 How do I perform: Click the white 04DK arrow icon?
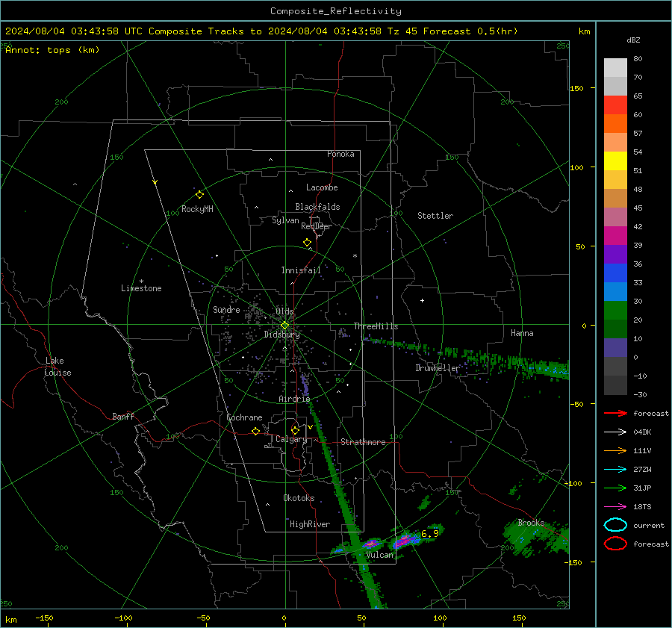615,432
